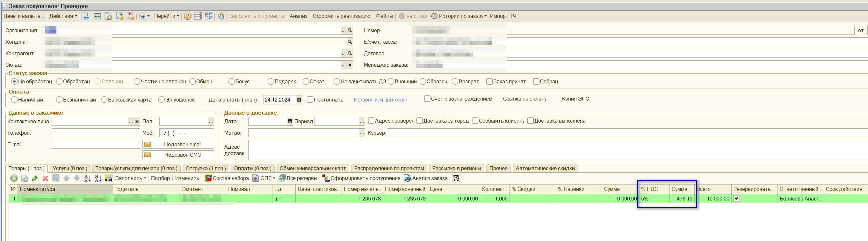Enable the Постоплата checkbox
Screen dimensions: 868x241
(310, 100)
